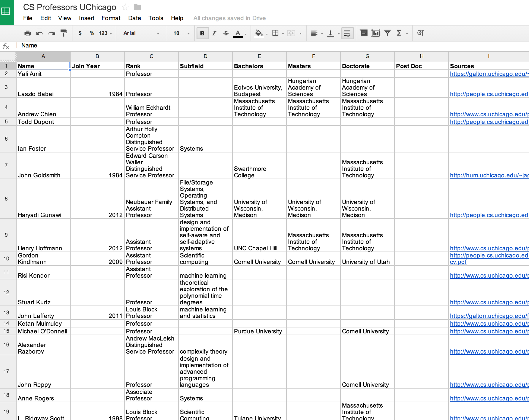529x420 pixels.
Task: Open the Arial font dropdown
Action: point(141,33)
